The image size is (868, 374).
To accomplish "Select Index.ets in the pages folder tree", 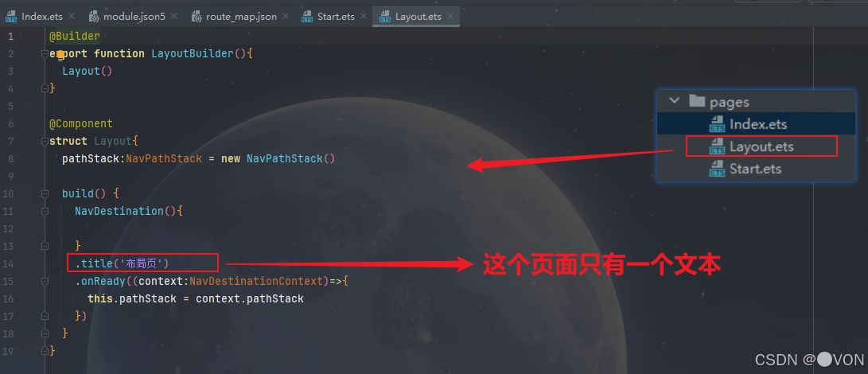I will pos(756,124).
